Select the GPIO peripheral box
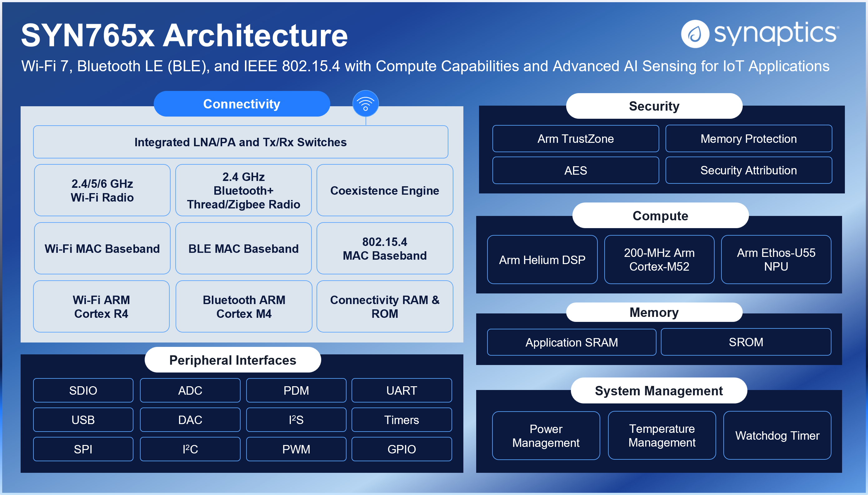Screen dimensions: 868x495 (x=402, y=449)
